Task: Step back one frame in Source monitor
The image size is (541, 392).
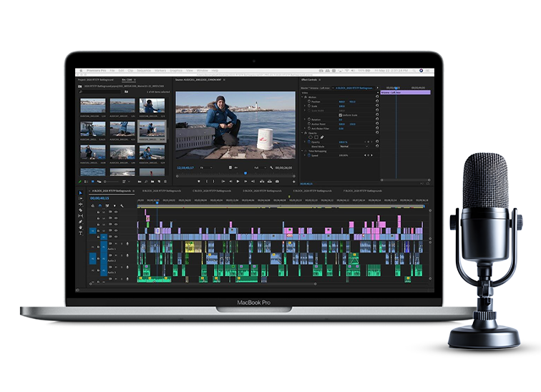Action: pyautogui.click(x=230, y=182)
